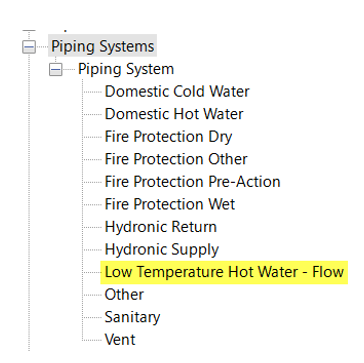Select Domestic Cold Water system type
364x363 pixels.
click(x=177, y=92)
